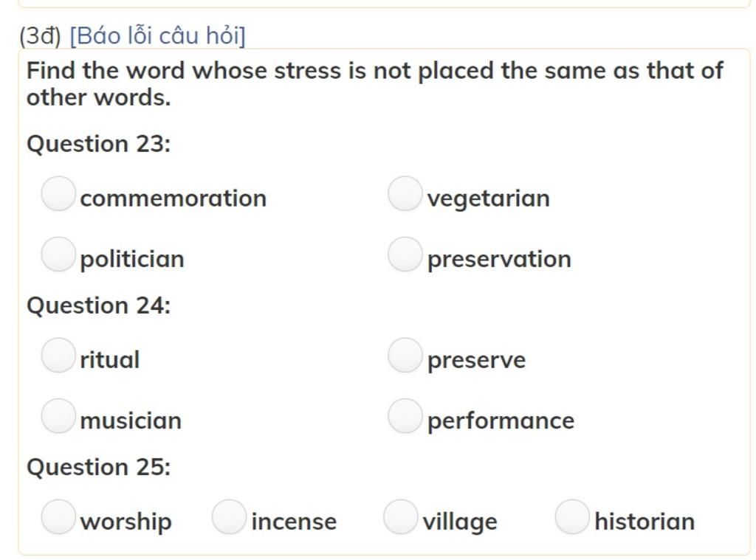Choose the 'preserve' radio button

click(x=405, y=355)
